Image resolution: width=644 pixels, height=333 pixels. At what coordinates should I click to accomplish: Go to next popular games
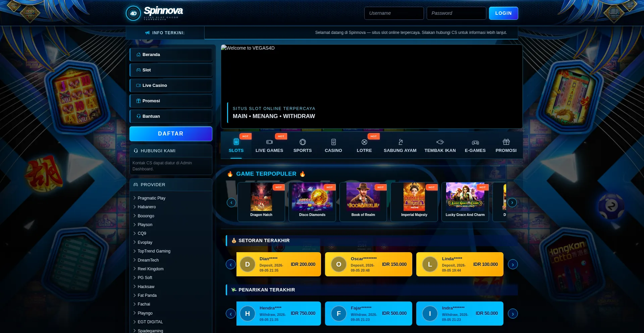coord(512,203)
